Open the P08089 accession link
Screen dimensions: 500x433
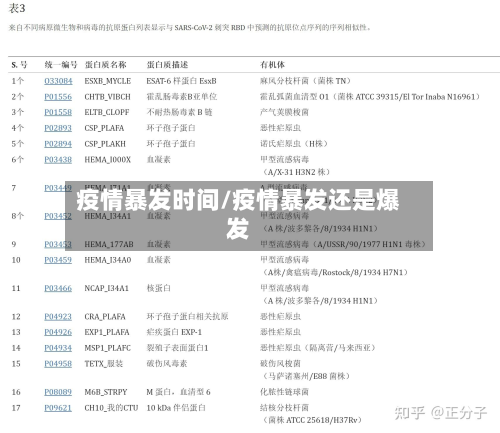point(58,392)
